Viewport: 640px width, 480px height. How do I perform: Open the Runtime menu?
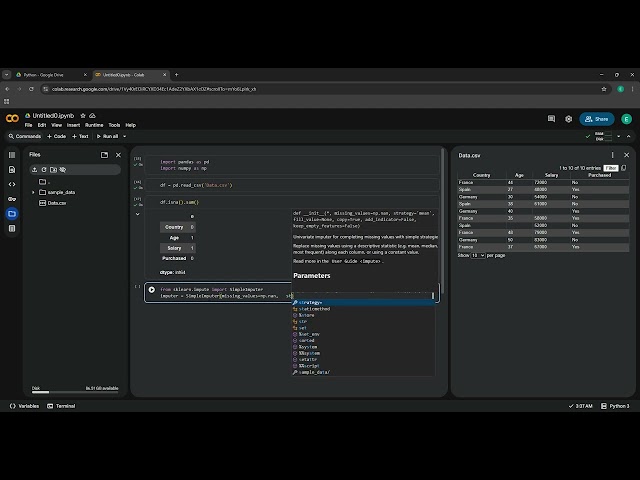(x=93, y=125)
